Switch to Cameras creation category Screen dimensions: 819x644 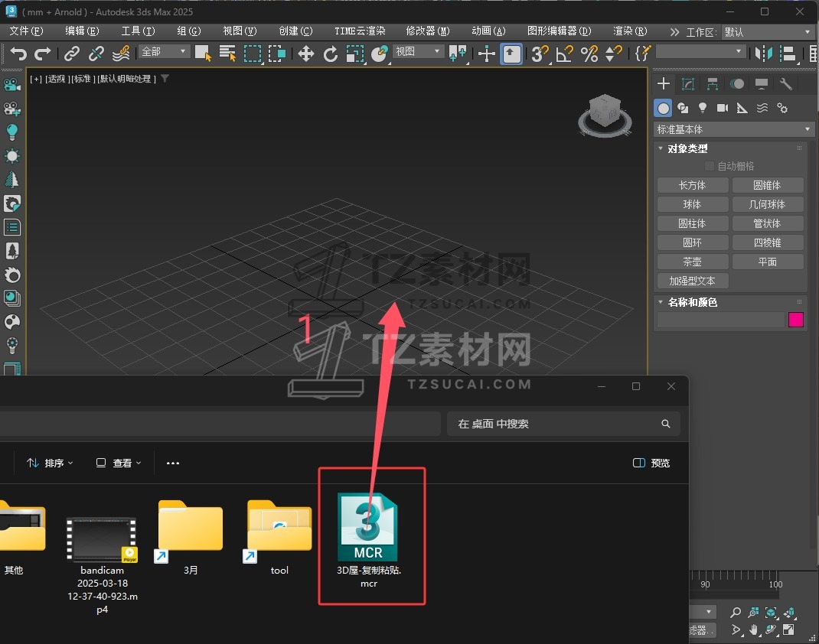[722, 108]
